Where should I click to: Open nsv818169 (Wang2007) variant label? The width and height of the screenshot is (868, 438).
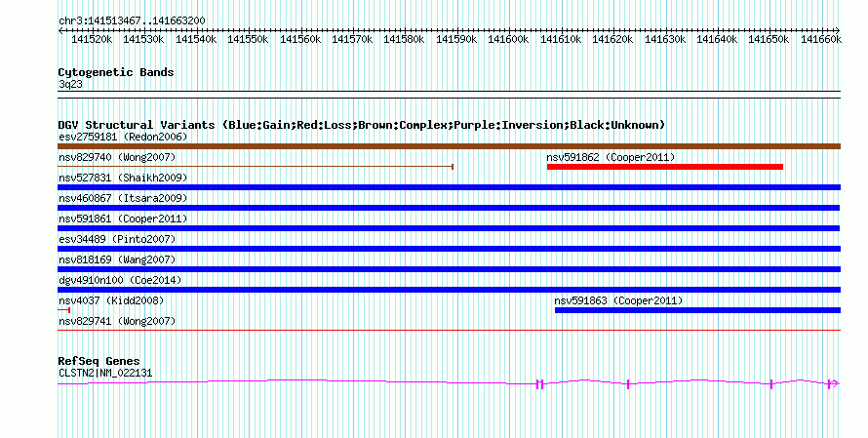tap(117, 259)
